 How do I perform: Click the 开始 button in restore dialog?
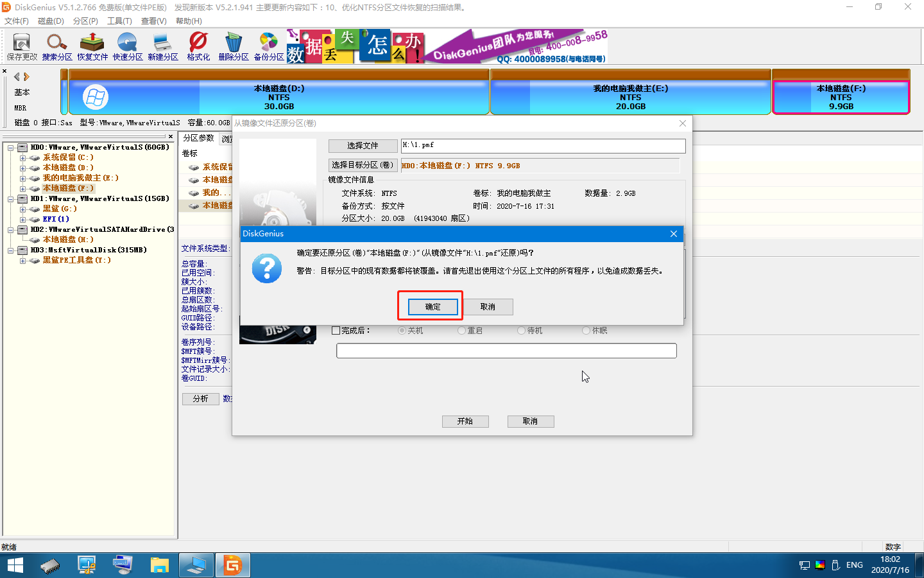465,421
